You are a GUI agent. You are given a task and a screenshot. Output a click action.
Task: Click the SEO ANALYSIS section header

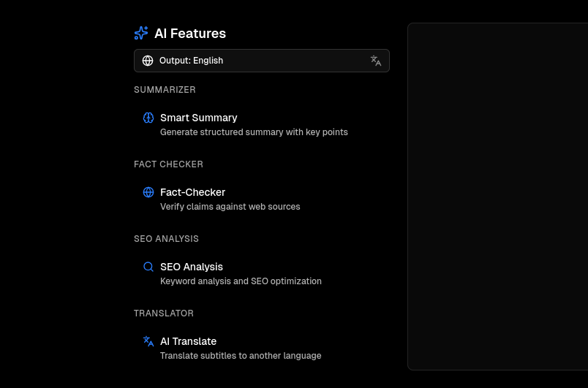tap(166, 239)
